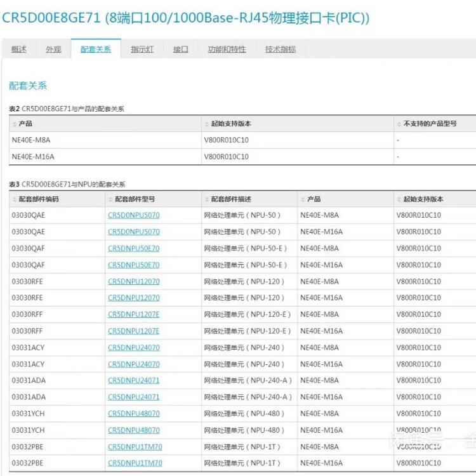Click 网络处理单元（NPU-480）in NE40E-M16A row

(244, 430)
